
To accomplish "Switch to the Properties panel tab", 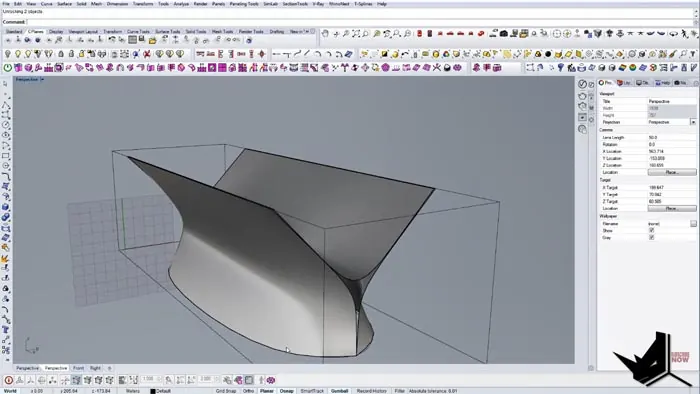I will coord(606,83).
